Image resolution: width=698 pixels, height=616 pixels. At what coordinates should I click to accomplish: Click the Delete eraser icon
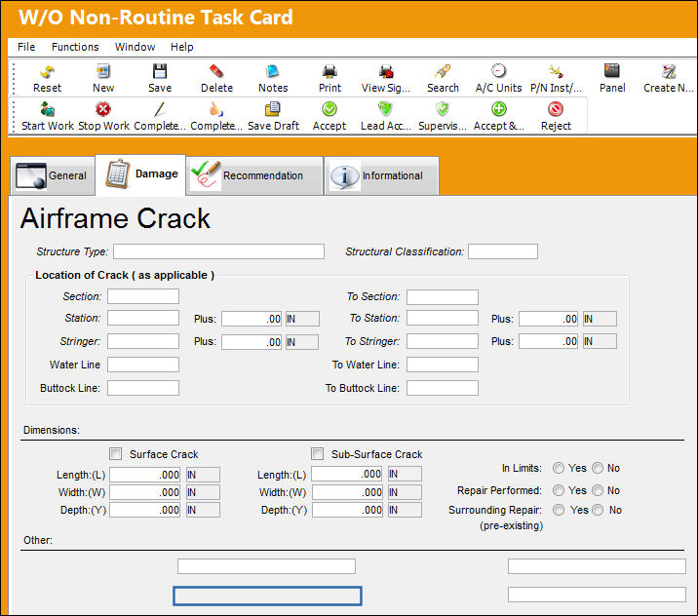[216, 71]
